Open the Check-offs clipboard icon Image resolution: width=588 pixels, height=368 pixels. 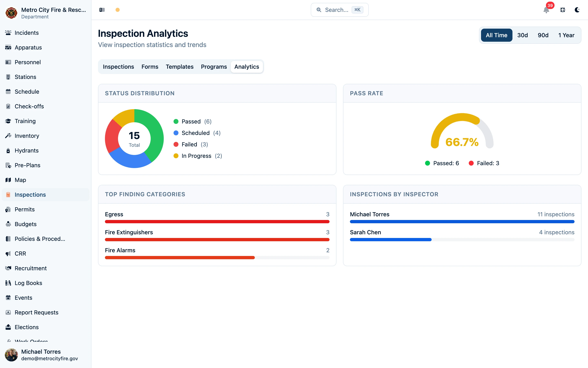click(x=8, y=106)
